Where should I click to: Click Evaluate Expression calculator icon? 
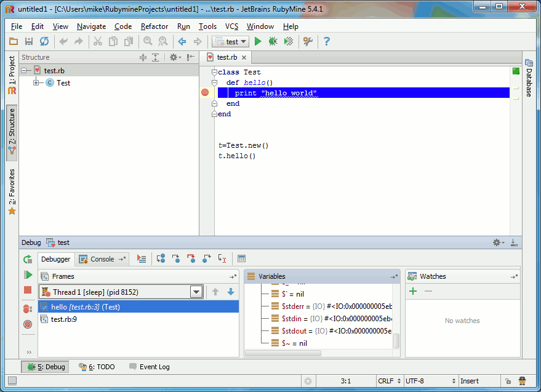coord(241,259)
